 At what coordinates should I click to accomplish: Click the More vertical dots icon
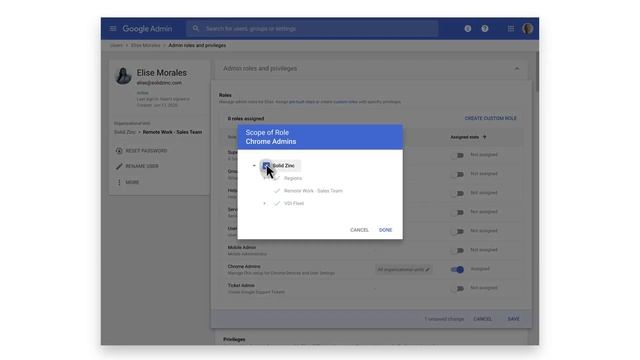pos(119,182)
